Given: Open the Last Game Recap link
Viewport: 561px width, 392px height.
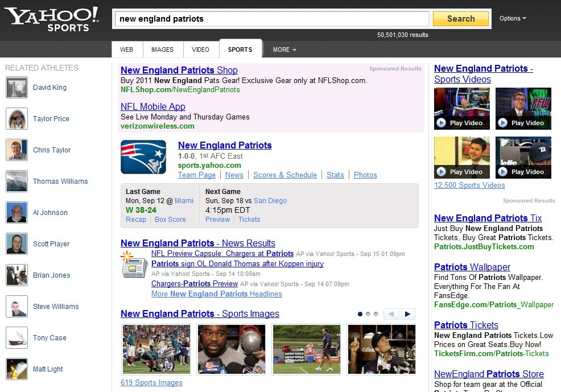Looking at the screenshot, I should point(136,219).
